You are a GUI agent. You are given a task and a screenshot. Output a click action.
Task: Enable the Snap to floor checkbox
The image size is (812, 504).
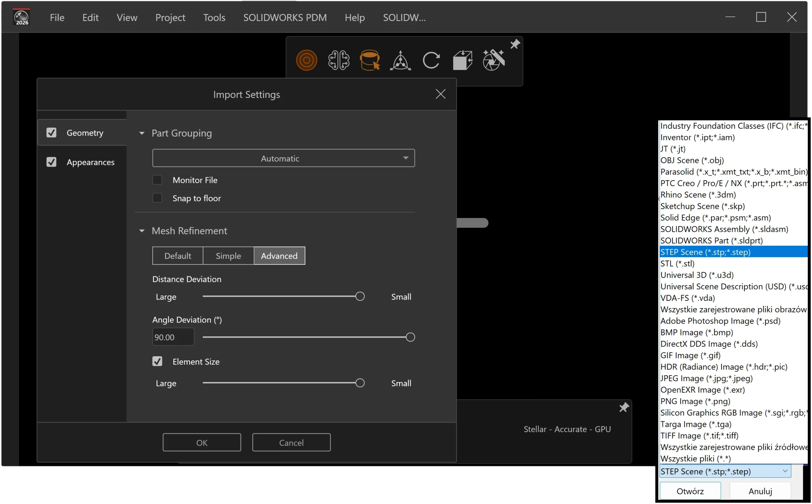point(157,198)
